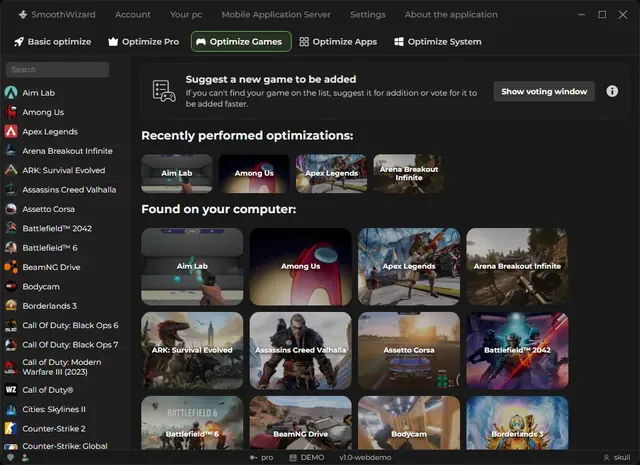640x465 pixels.
Task: Switch to the Optimize System tab
Action: pos(438,42)
